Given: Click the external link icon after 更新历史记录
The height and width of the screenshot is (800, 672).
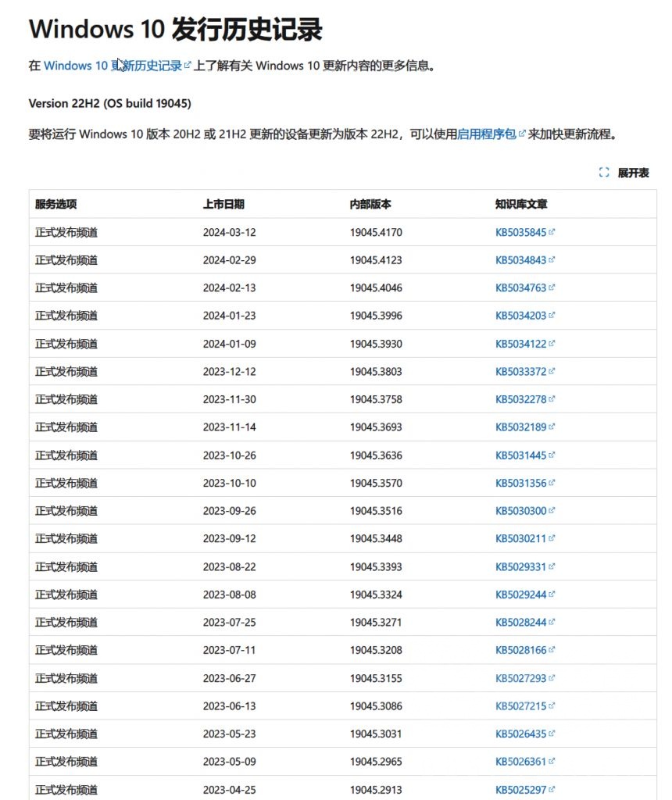Looking at the screenshot, I should pos(189,66).
